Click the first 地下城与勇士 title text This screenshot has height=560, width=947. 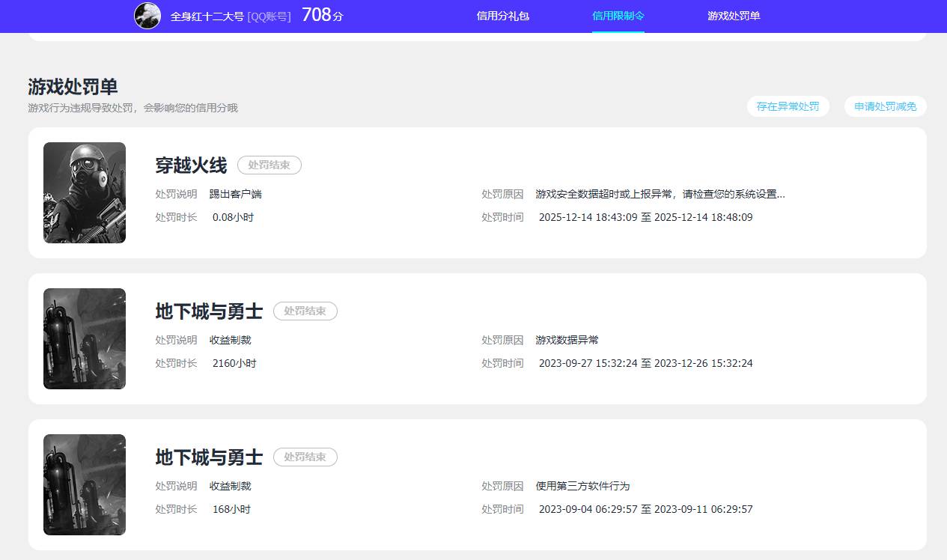pyautogui.click(x=208, y=311)
